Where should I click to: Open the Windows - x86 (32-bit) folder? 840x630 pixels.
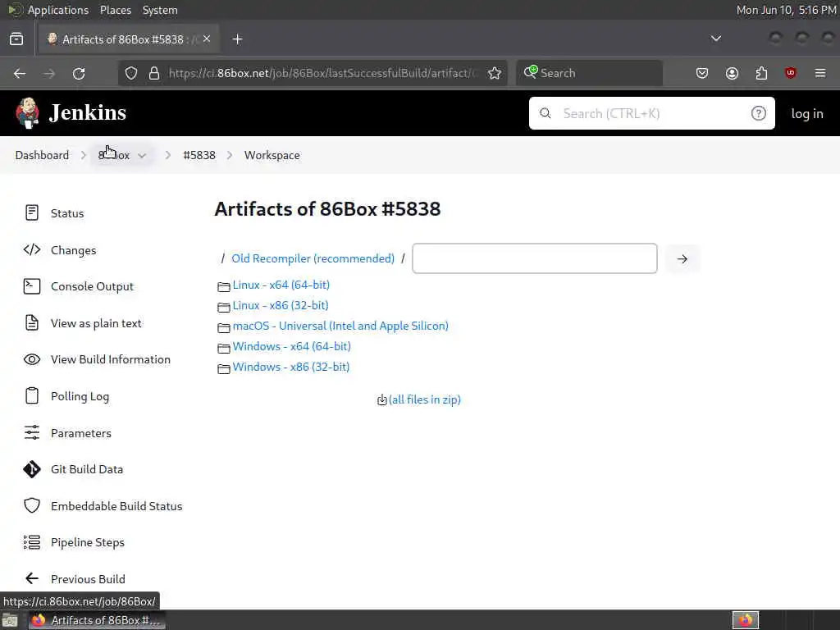(x=291, y=367)
